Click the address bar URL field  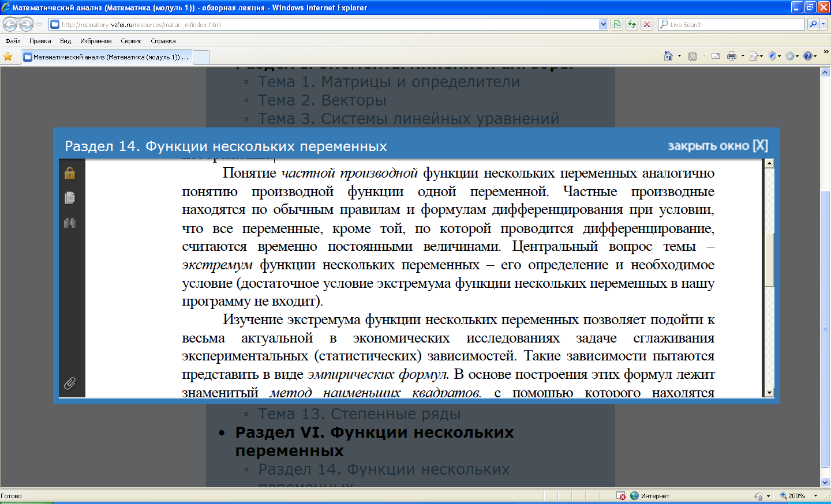coord(323,25)
